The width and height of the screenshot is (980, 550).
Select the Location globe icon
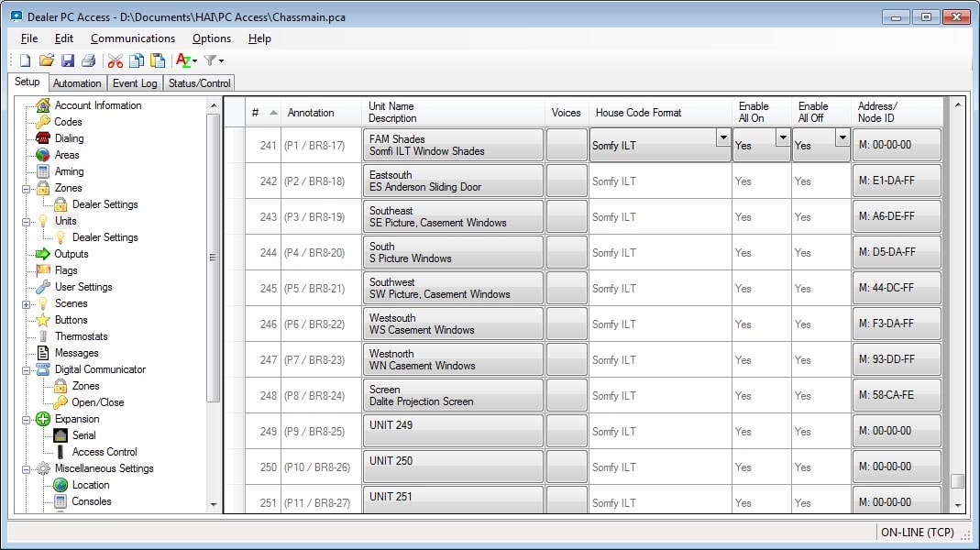[x=60, y=485]
